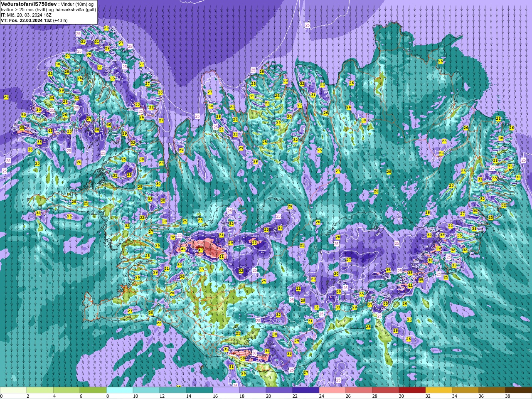Select the 16–18 m/s lavender legend swatch
The image size is (532, 399).
pyautogui.click(x=226, y=390)
